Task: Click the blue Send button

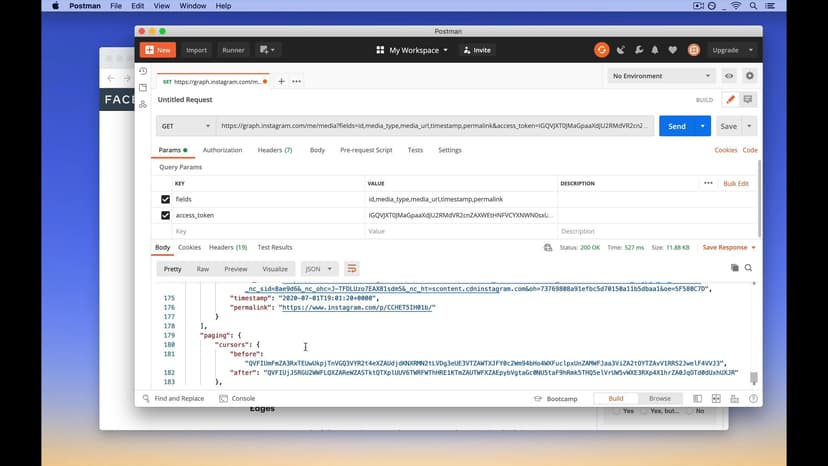Action: coord(677,126)
